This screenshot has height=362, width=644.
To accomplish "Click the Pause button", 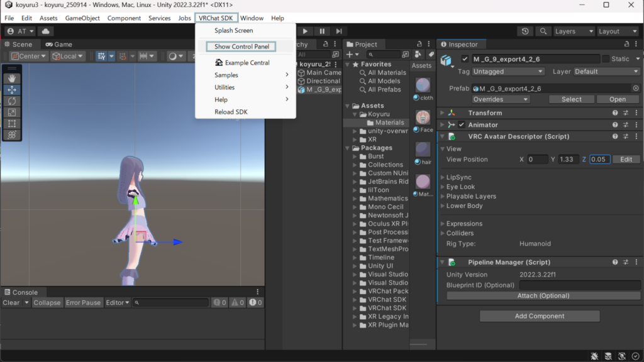I will click(322, 31).
